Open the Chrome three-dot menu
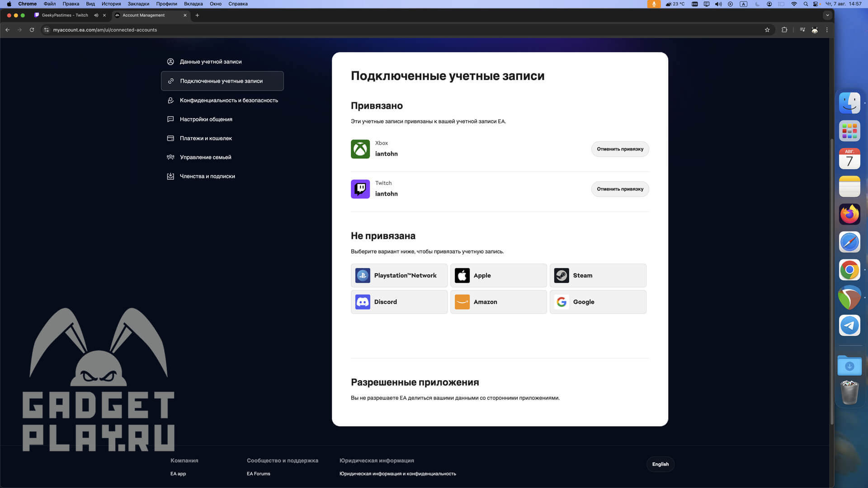 pos(827,30)
